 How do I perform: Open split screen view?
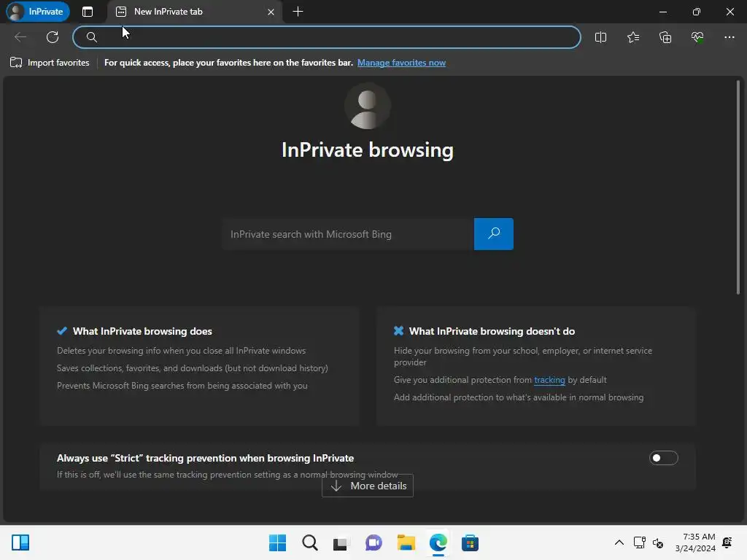[x=601, y=37]
